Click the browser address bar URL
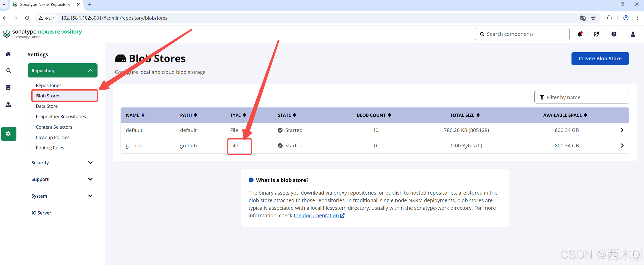This screenshot has width=644, height=265. click(114, 18)
